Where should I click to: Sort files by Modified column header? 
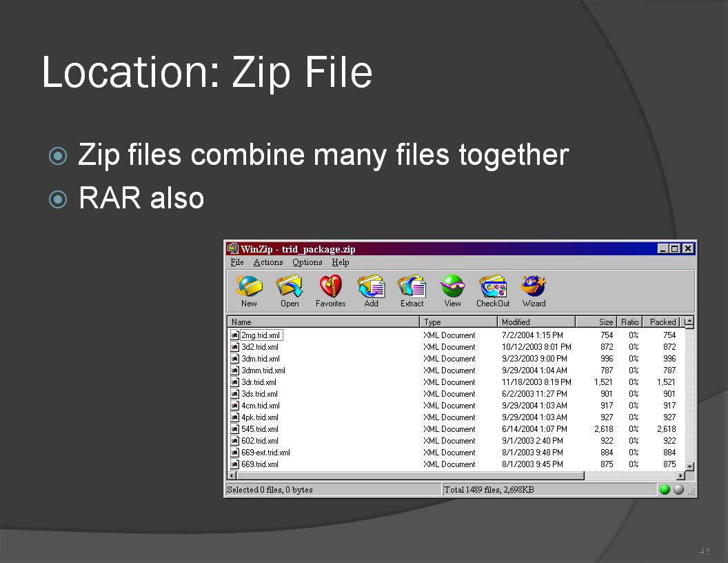(x=536, y=322)
